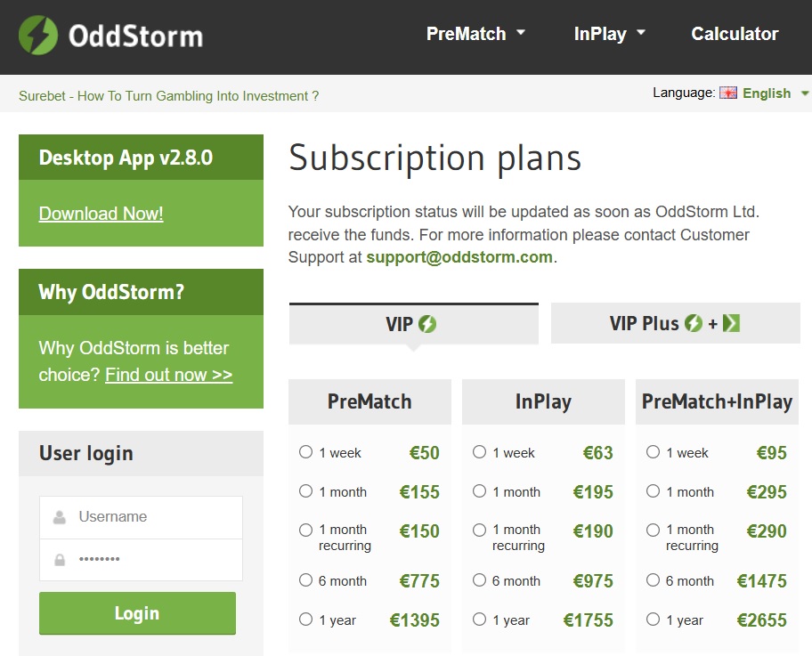Click the British flag language icon

pos(729,93)
